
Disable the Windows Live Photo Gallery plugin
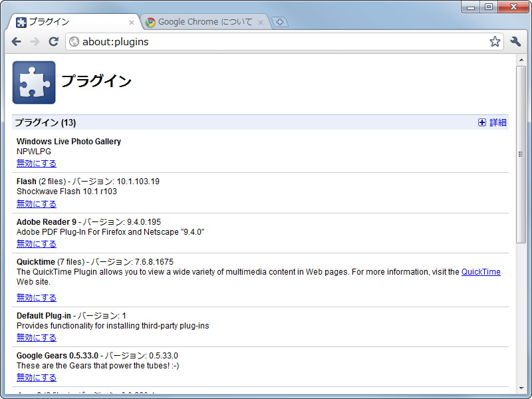[36, 163]
